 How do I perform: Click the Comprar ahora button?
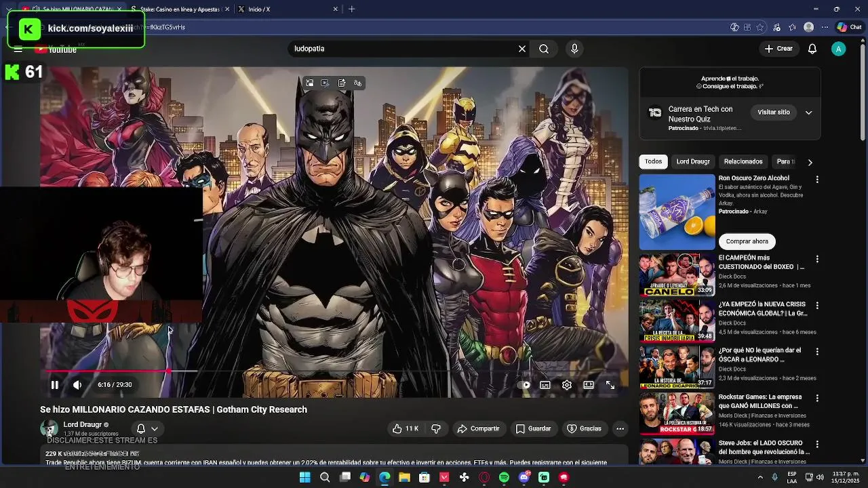(747, 241)
